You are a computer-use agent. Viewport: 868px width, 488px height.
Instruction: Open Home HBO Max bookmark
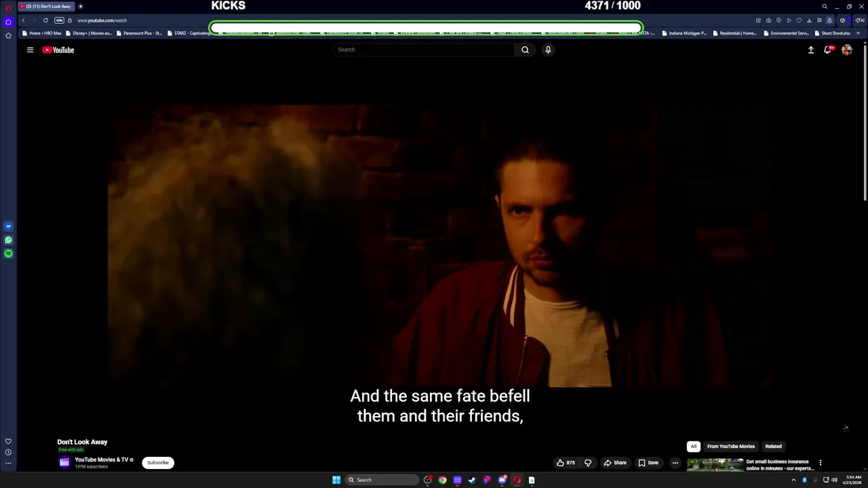coord(42,33)
